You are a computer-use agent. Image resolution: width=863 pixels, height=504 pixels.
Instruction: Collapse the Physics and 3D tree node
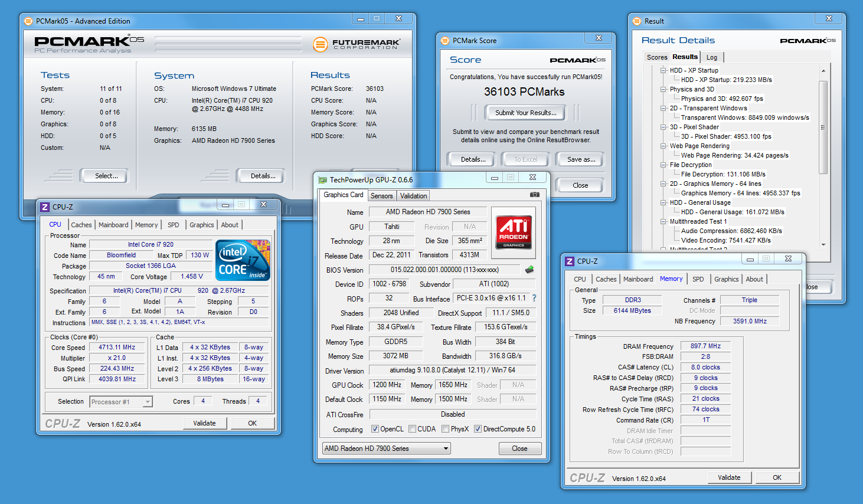click(663, 89)
